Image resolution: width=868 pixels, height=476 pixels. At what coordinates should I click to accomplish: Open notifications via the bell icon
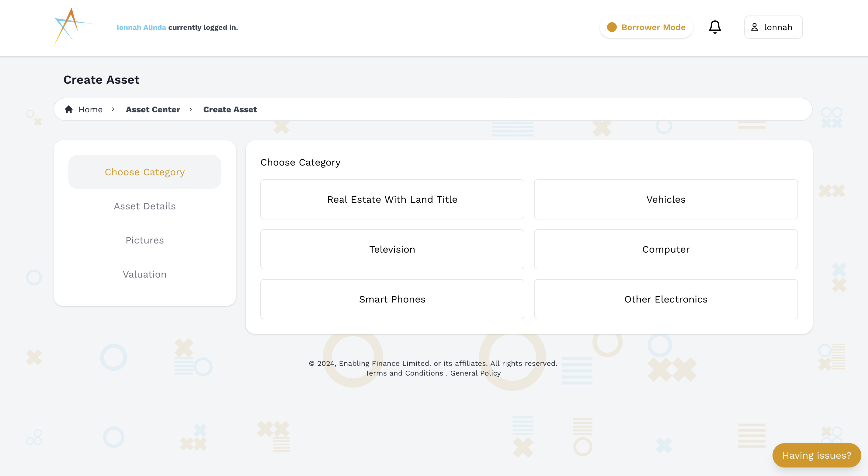coord(715,27)
